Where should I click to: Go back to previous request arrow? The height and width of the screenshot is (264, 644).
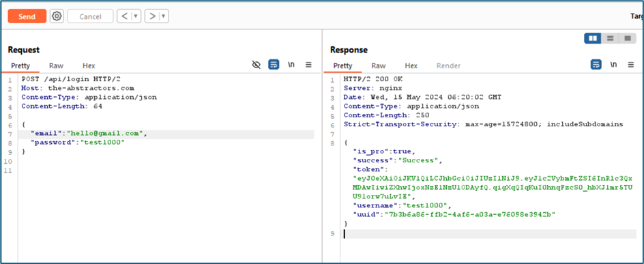(x=125, y=16)
